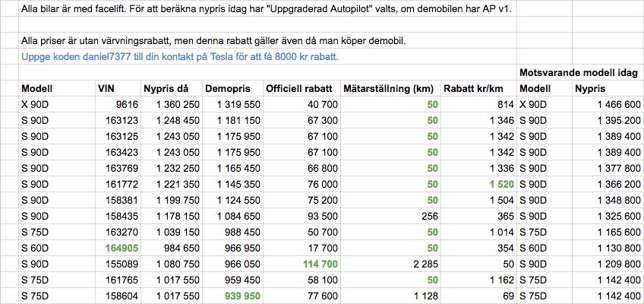The image size is (644, 304).
Task: Select Mätarställning value 1 128
Action: coord(390,296)
